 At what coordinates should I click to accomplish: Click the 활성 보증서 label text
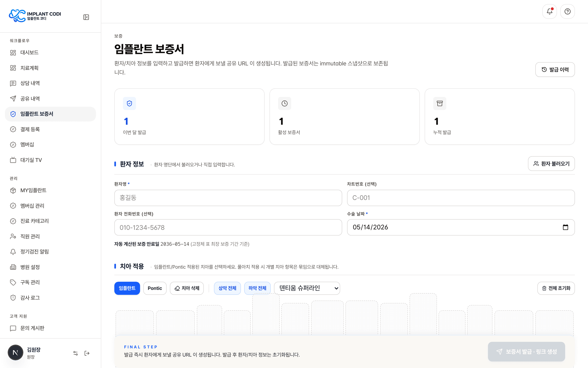point(289,132)
